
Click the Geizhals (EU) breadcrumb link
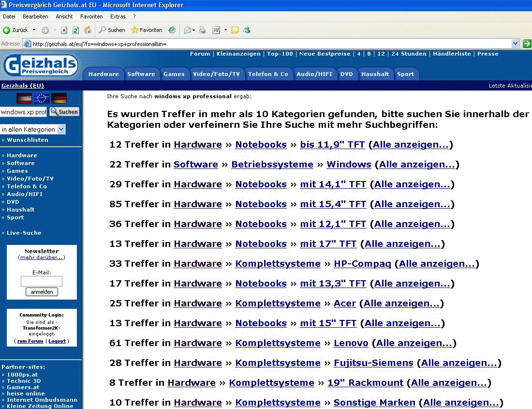tap(23, 86)
